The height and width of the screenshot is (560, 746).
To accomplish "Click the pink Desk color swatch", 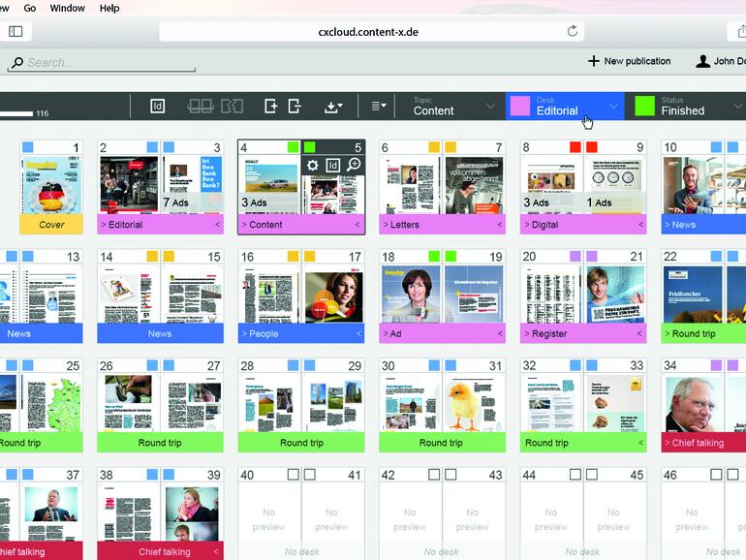I will pyautogui.click(x=519, y=106).
